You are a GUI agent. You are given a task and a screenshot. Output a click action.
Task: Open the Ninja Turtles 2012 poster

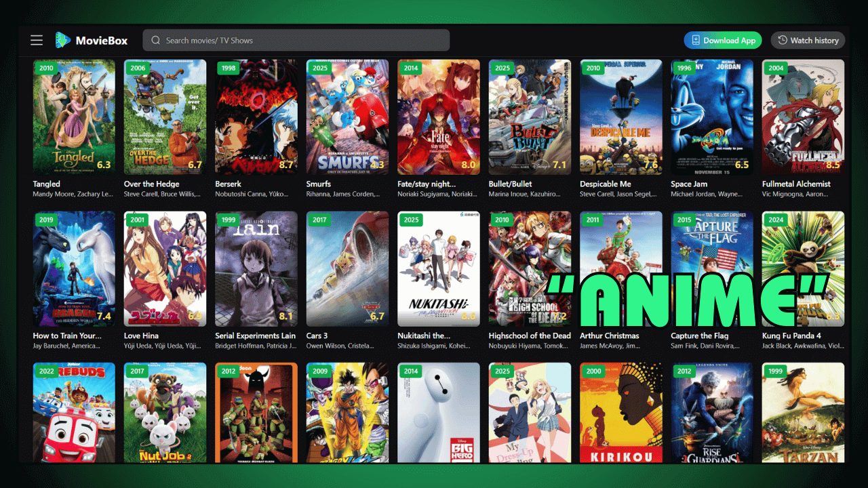tap(256, 413)
